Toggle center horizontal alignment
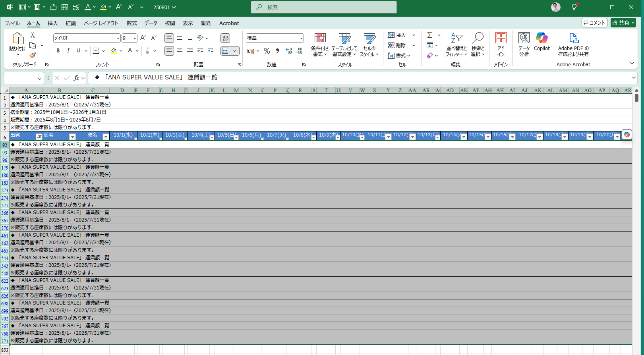 tap(180, 51)
